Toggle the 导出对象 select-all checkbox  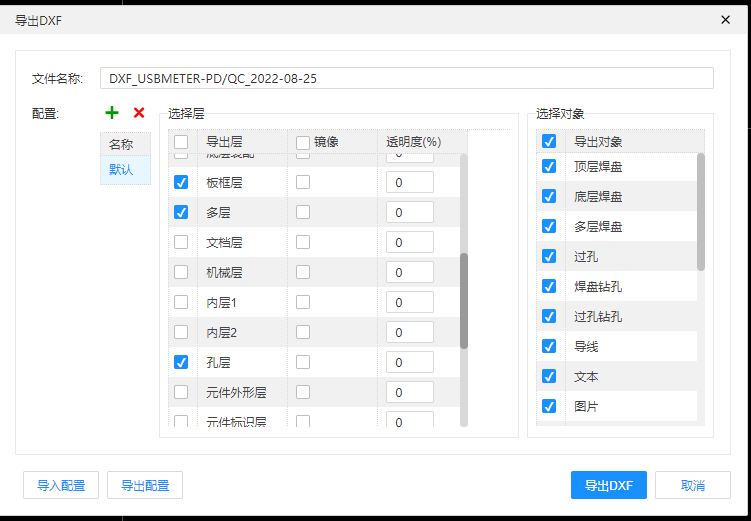pyautogui.click(x=549, y=141)
